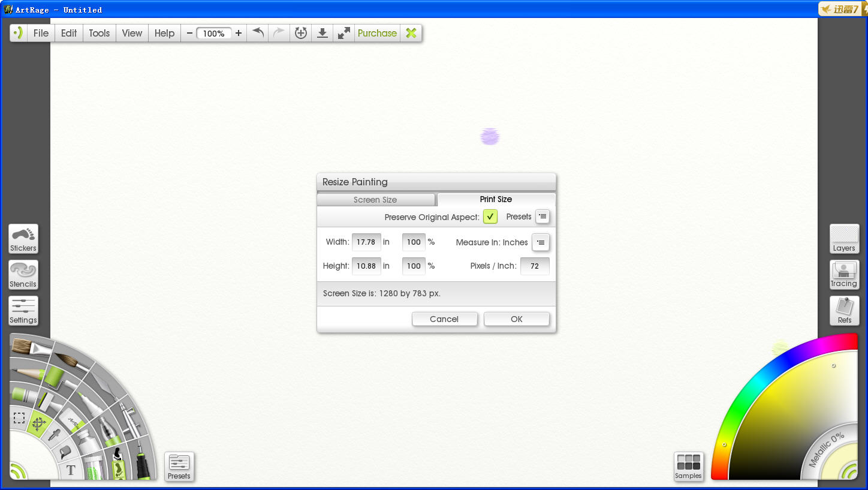The width and height of the screenshot is (868, 490).
Task: Cancel the Resize Painting dialog
Action: coord(444,319)
